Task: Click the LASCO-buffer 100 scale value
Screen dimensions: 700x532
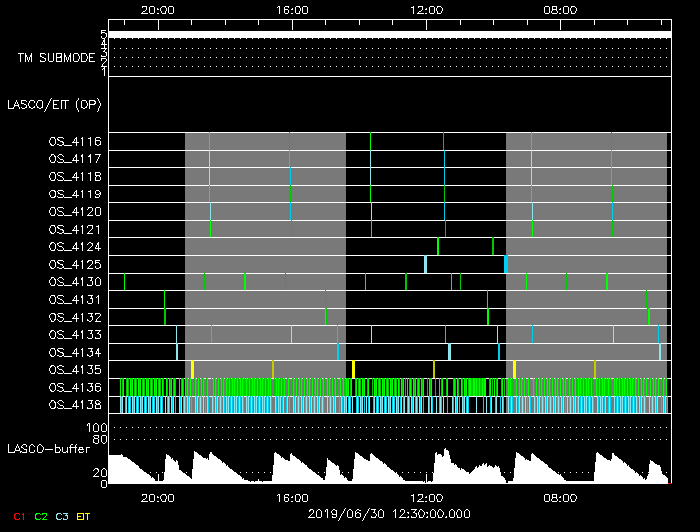Action: click(96, 428)
